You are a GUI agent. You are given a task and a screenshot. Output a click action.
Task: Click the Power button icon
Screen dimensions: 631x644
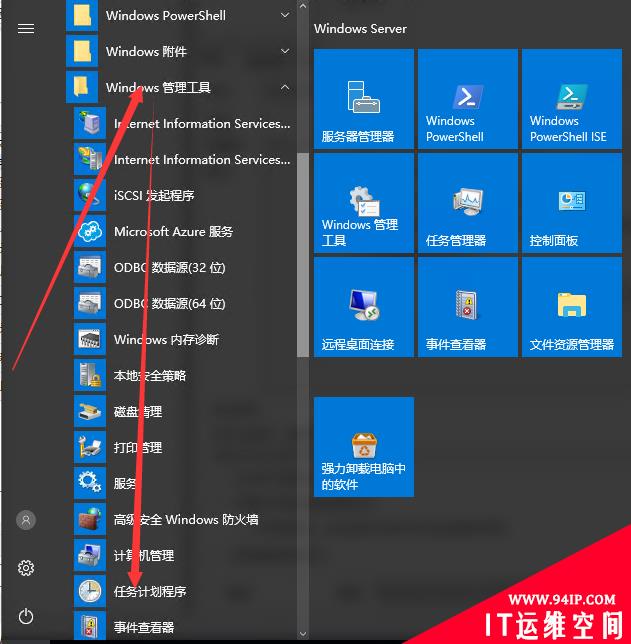[26, 616]
